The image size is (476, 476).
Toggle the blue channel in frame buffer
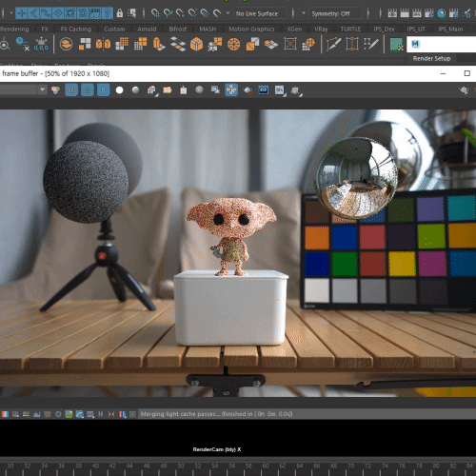[x=104, y=90]
